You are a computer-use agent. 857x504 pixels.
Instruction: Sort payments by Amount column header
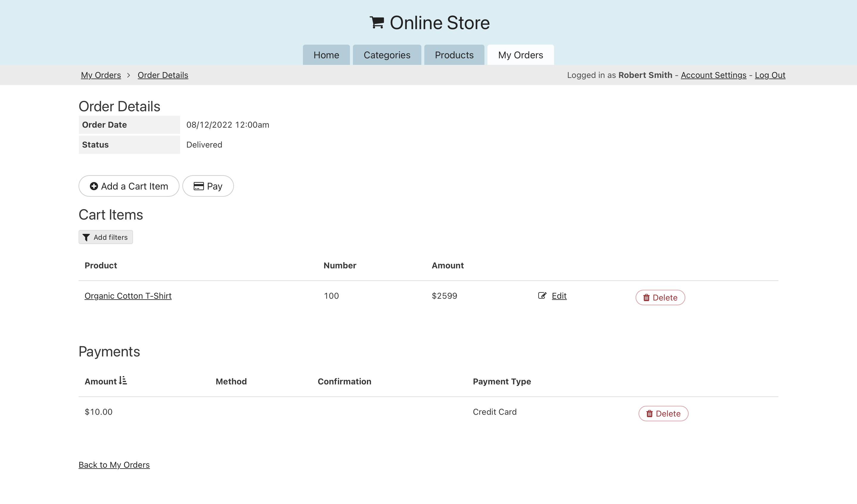click(101, 382)
